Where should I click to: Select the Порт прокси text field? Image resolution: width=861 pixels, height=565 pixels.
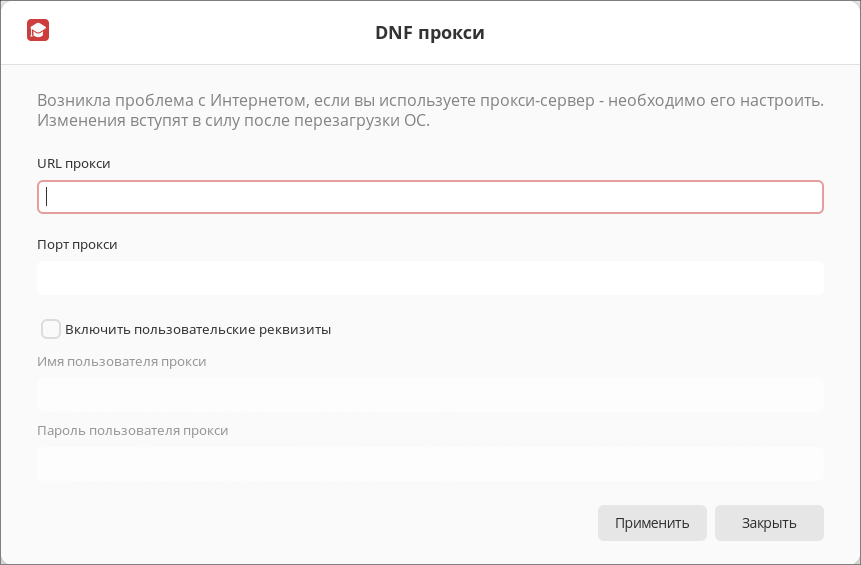pos(430,278)
